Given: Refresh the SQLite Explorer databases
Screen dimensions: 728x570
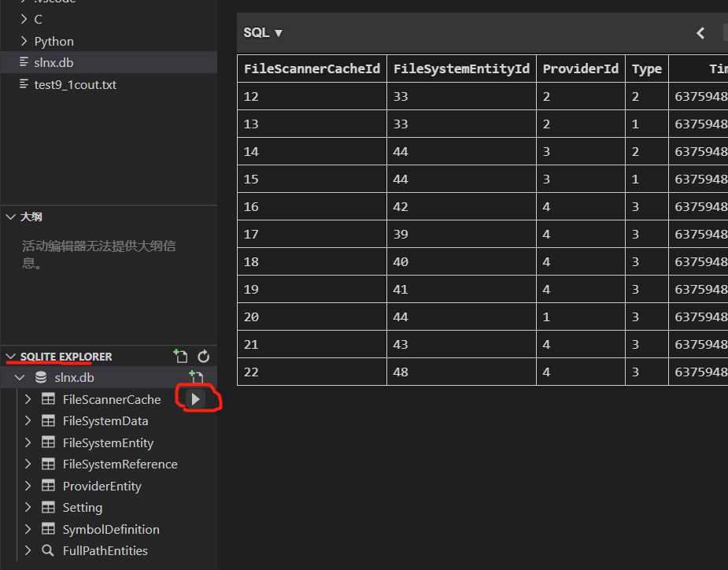Looking at the screenshot, I should (203, 357).
